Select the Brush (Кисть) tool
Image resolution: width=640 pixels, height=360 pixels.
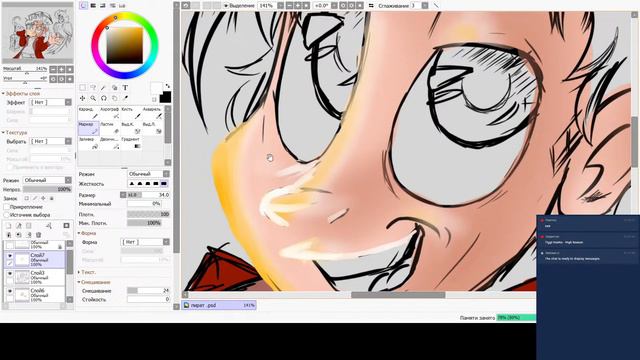[131, 113]
